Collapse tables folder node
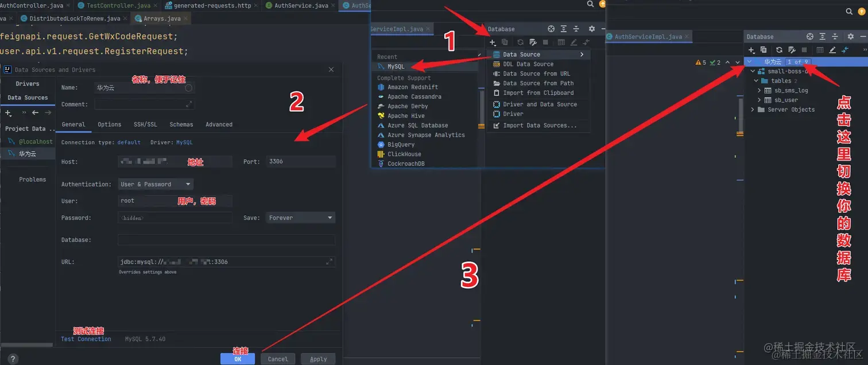868x365 pixels. click(x=757, y=81)
